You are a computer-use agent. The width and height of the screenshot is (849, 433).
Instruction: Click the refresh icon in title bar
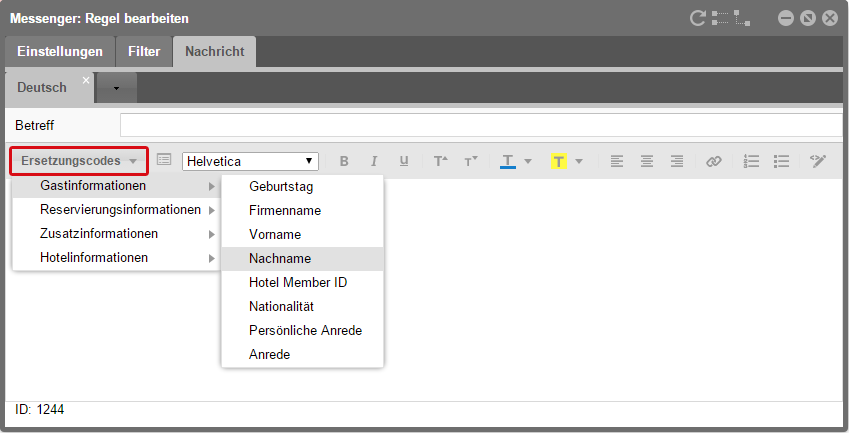(x=698, y=18)
